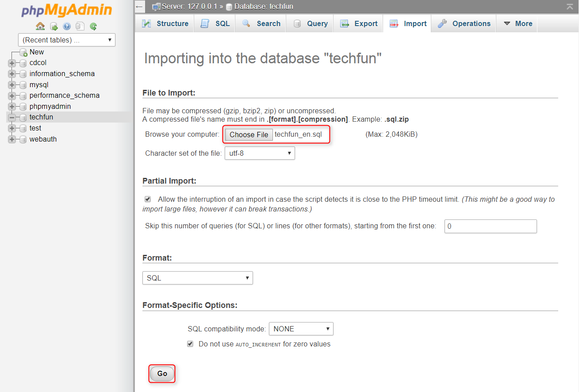The height and width of the screenshot is (392, 579).
Task: Select the mysql database name
Action: click(39, 85)
